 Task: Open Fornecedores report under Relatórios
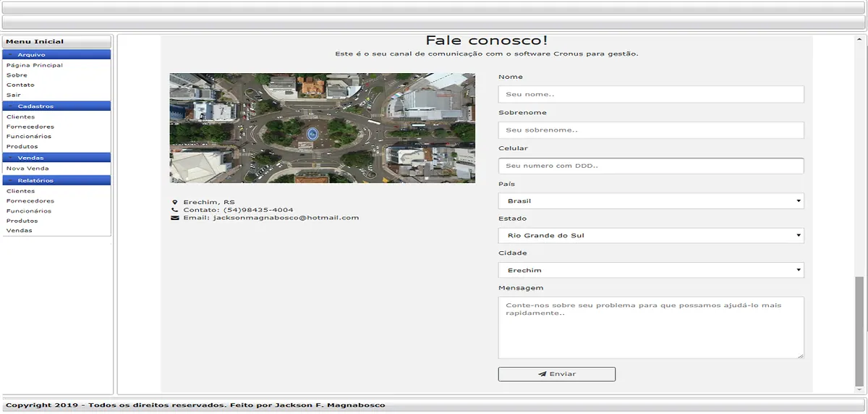coord(30,201)
